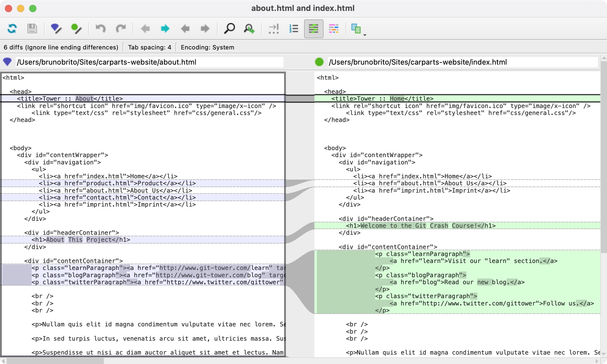Toggle full-line diff highlighting mode
The image size is (607, 364).
click(x=314, y=29)
